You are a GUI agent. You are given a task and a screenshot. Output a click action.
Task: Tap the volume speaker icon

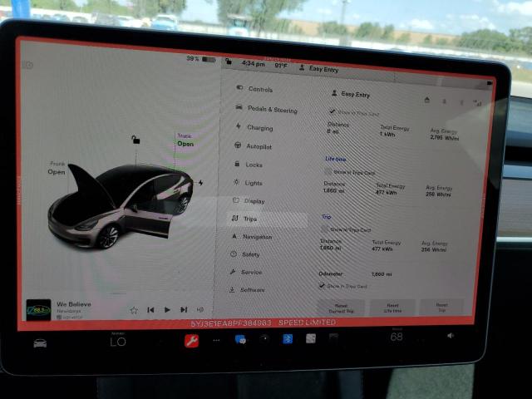(451, 336)
